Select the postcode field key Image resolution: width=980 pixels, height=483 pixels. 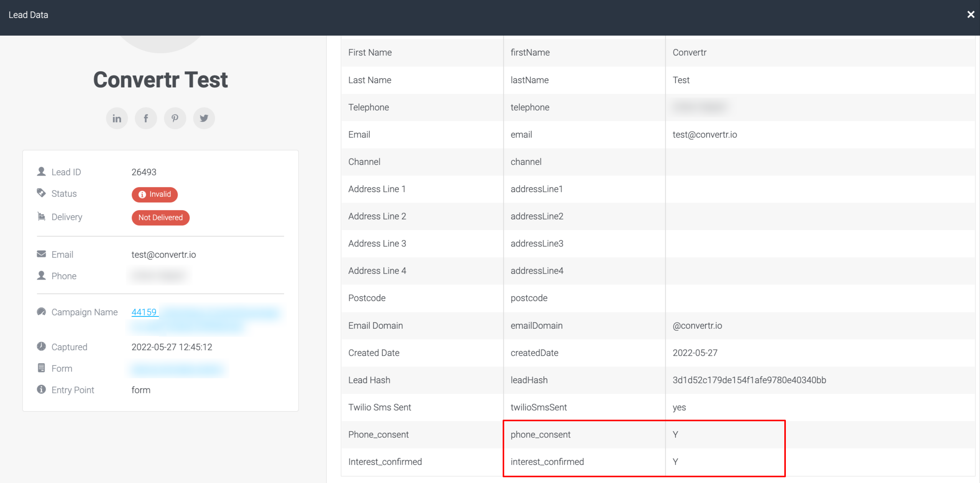coord(529,298)
